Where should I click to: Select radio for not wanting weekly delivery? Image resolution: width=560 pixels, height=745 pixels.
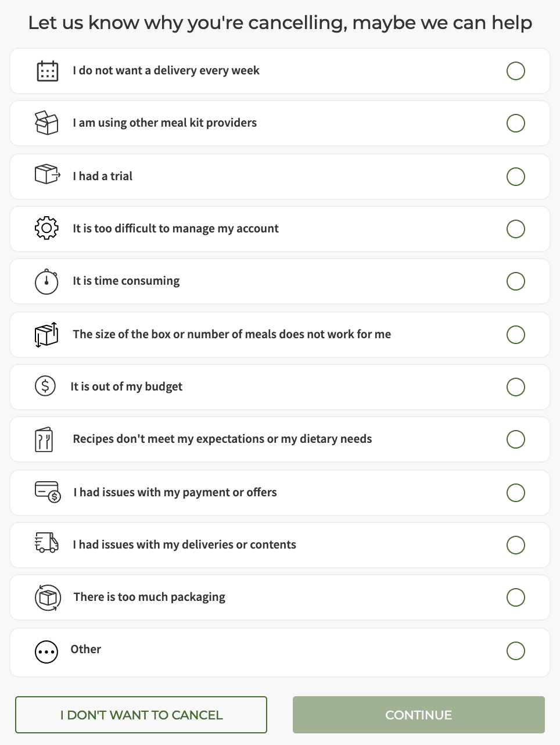click(x=516, y=71)
